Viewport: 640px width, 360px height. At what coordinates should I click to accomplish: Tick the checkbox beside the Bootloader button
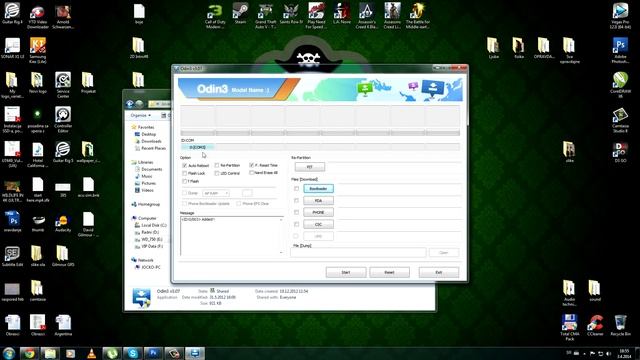point(296,189)
